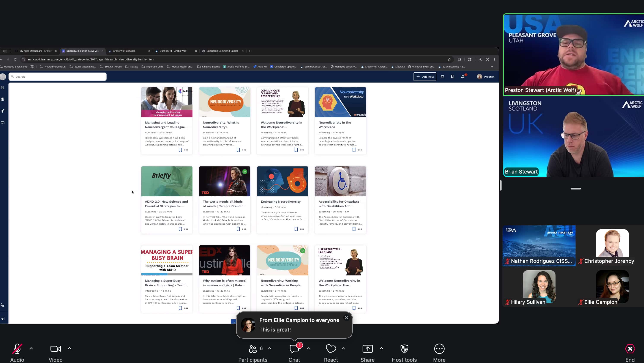644x363 pixels.
Task: Open the More meeting options
Action: tap(439, 353)
